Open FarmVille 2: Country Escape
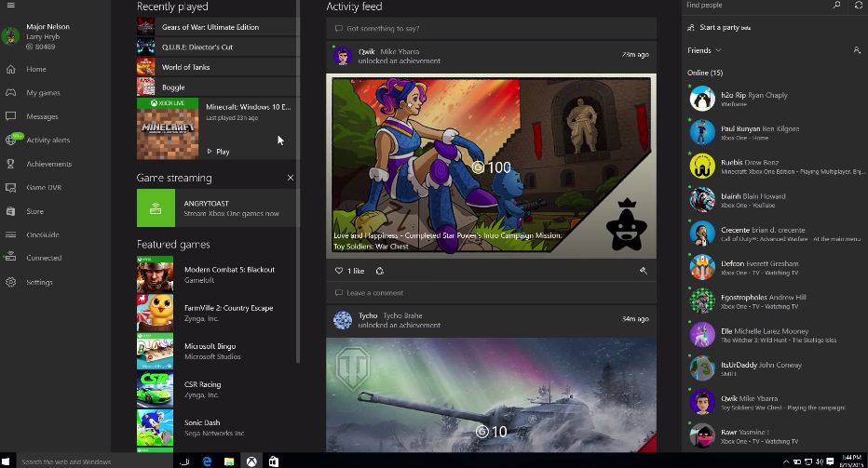 pos(218,313)
